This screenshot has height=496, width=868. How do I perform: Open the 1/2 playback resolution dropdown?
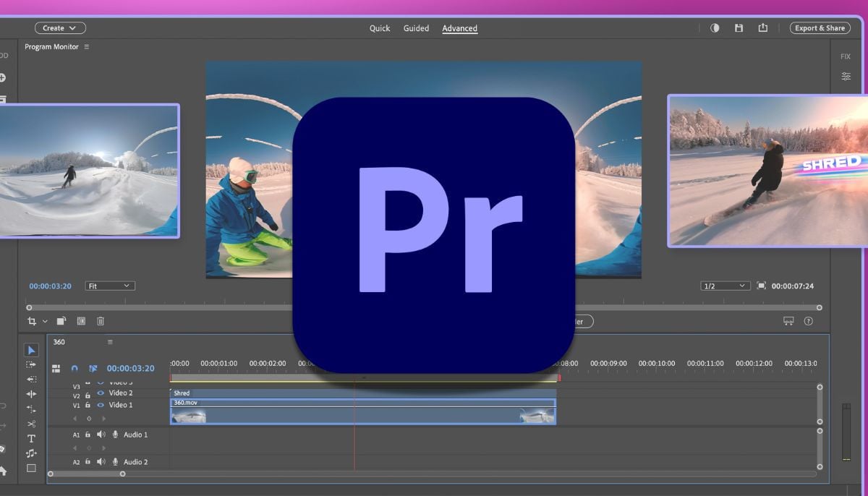tap(726, 286)
